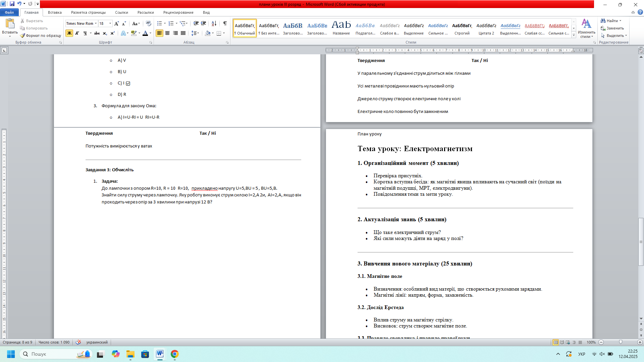Click the Justify alignment icon
The height and width of the screenshot is (362, 644).
pyautogui.click(x=183, y=33)
